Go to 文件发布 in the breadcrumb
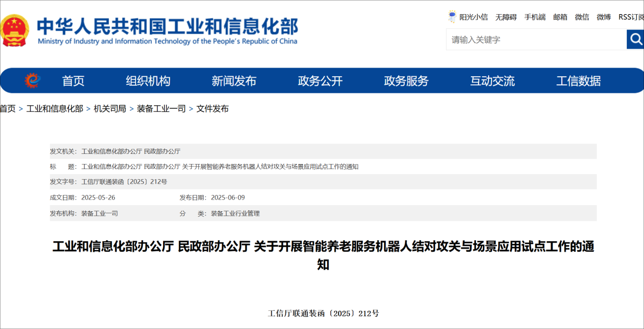The width and height of the screenshot is (644, 329). coord(212,109)
